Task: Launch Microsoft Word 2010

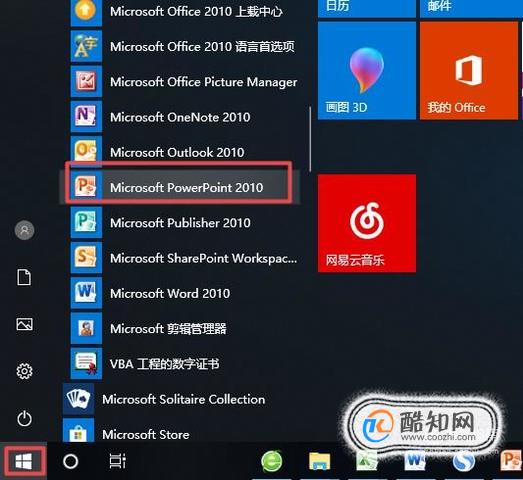Action: pyautogui.click(x=180, y=293)
